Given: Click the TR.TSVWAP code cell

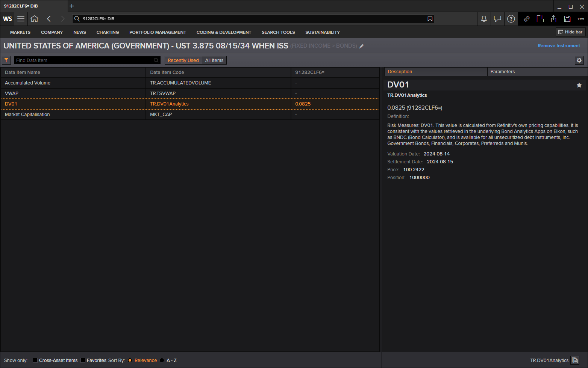Looking at the screenshot, I should click(x=218, y=94).
